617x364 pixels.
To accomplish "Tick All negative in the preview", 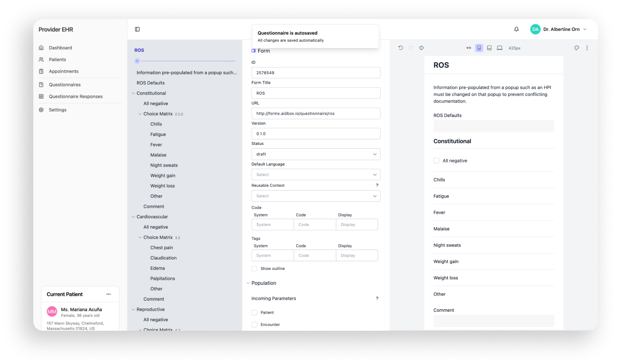I will coord(436,161).
